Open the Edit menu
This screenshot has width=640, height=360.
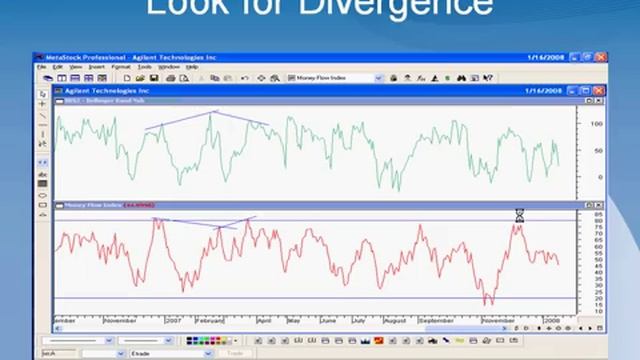pos(58,67)
